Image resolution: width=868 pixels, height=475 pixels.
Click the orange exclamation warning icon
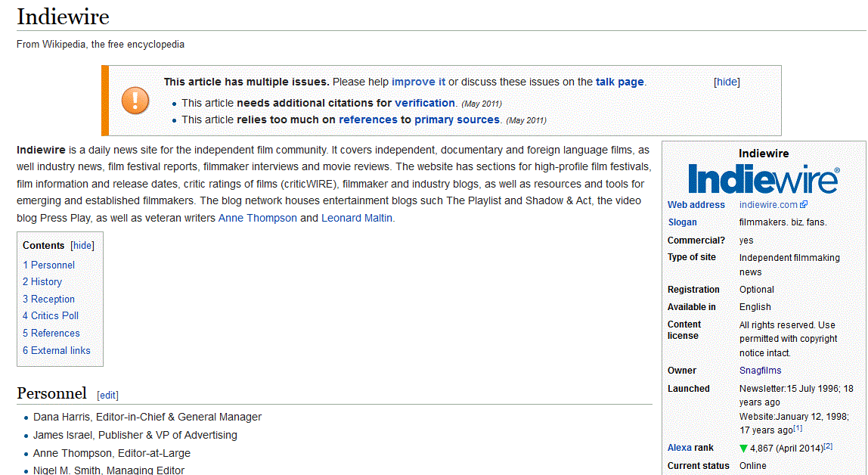[x=135, y=101]
